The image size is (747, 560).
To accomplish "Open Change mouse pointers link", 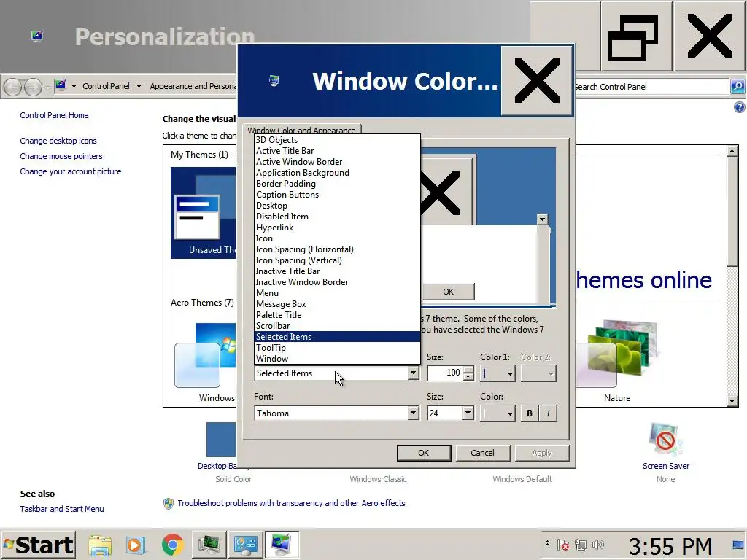I will (x=61, y=156).
